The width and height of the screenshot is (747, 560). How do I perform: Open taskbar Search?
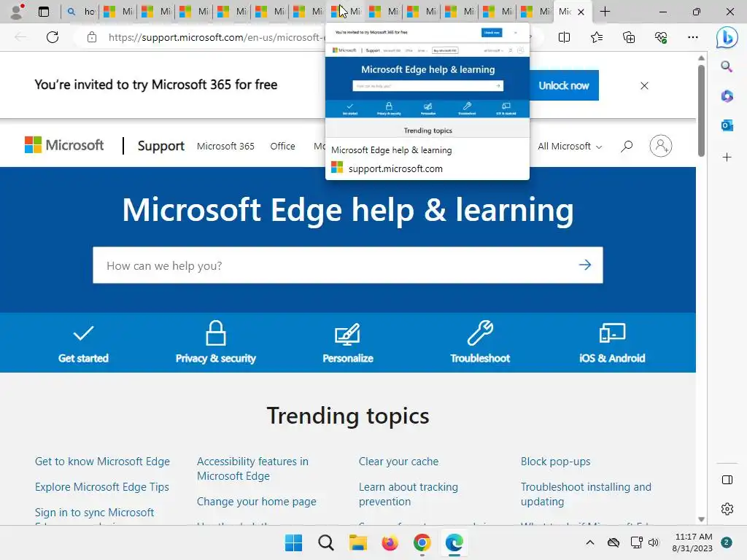coord(326,542)
